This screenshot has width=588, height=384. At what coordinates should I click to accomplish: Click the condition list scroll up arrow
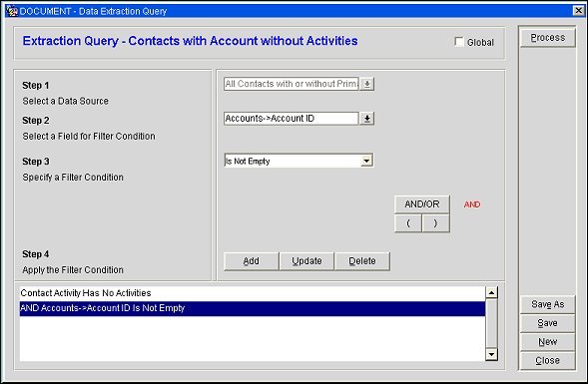[x=491, y=292]
